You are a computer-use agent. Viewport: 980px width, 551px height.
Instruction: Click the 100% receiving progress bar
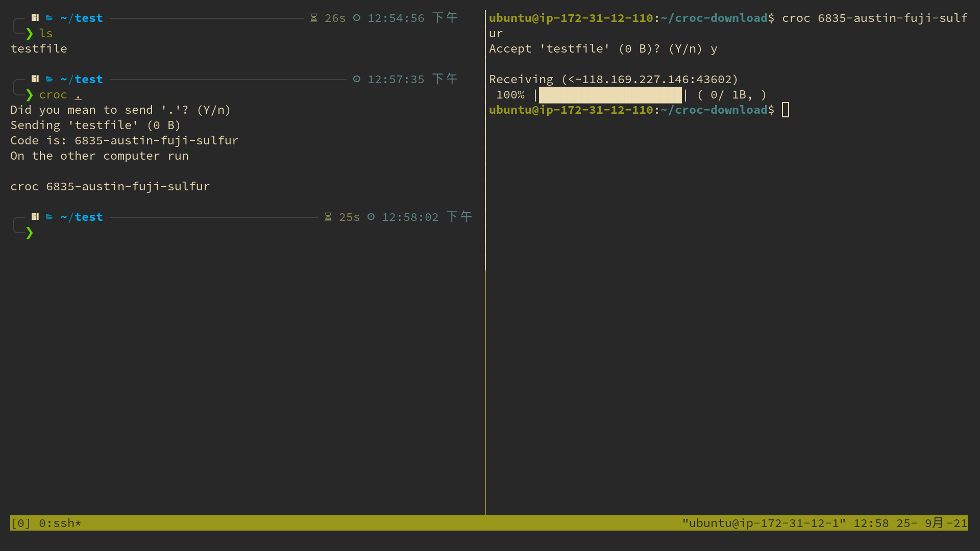[610, 95]
